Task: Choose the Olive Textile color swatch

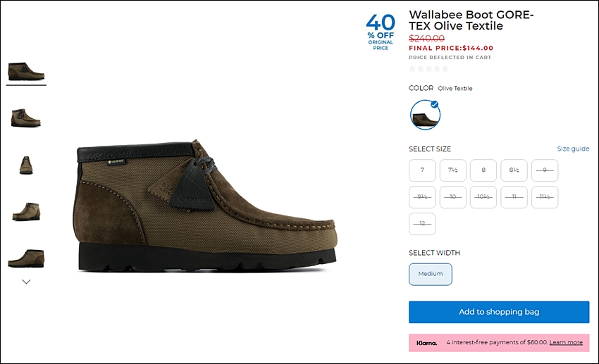Action: [425, 115]
